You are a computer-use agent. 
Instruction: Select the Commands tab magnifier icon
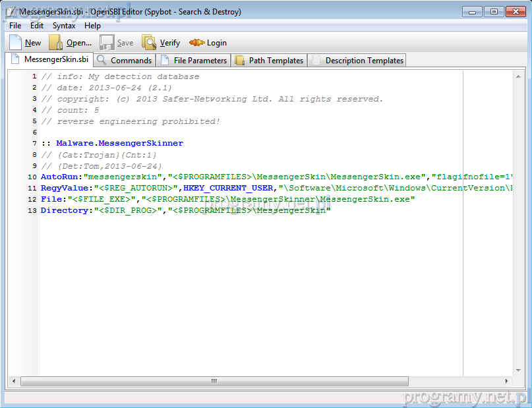pyautogui.click(x=102, y=60)
